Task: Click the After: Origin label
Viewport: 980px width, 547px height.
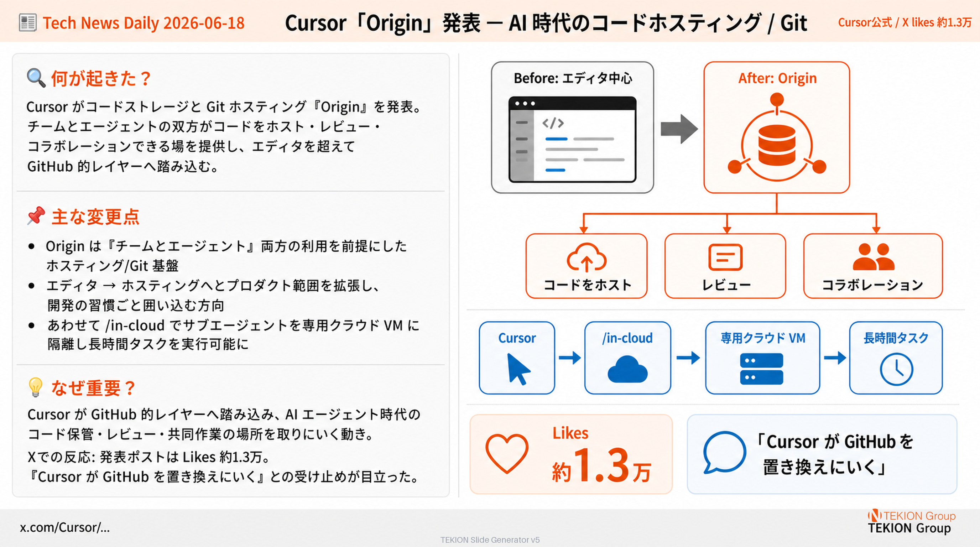Action: point(777,78)
